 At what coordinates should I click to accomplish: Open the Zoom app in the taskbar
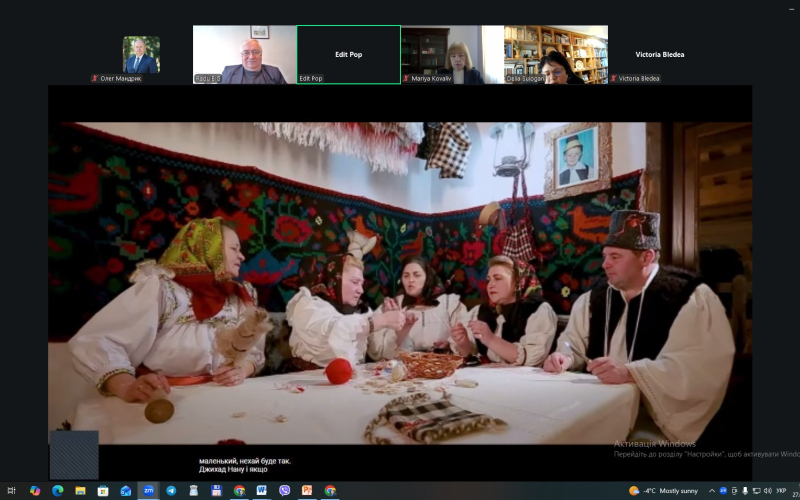pyautogui.click(x=148, y=490)
